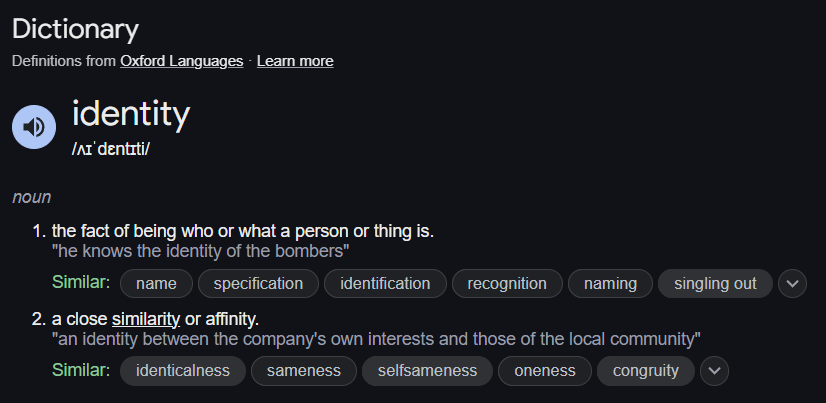Image resolution: width=826 pixels, height=403 pixels.
Task: Choose the 'singling out' synonym chip
Action: click(715, 283)
